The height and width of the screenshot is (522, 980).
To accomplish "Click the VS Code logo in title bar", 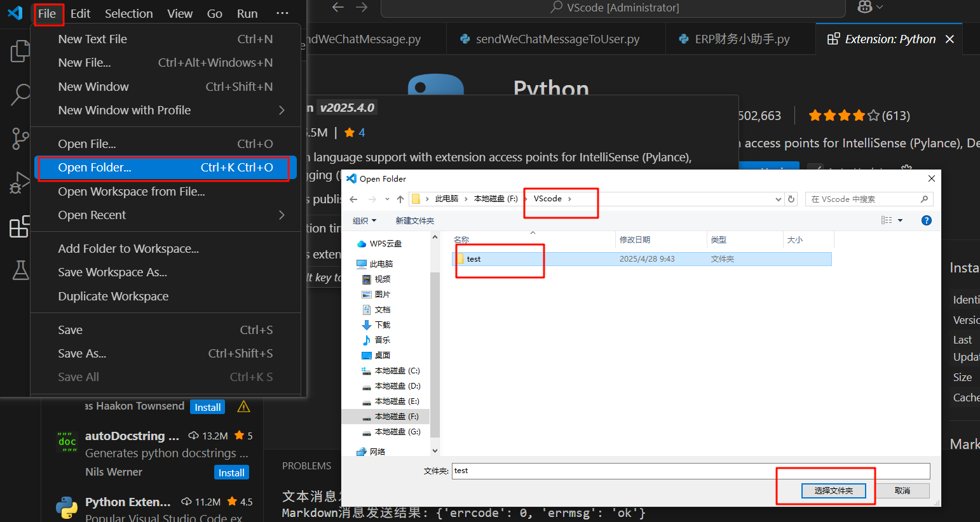I will pyautogui.click(x=15, y=13).
